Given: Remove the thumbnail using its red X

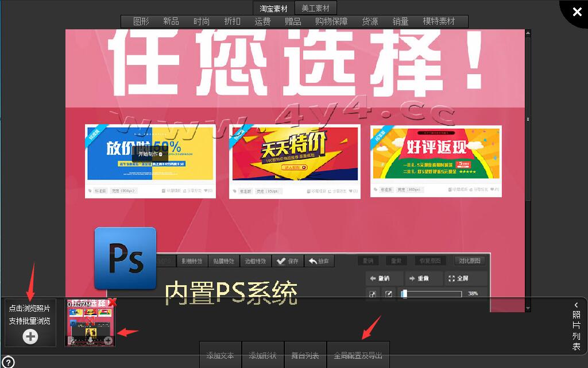Looking at the screenshot, I should [113, 302].
